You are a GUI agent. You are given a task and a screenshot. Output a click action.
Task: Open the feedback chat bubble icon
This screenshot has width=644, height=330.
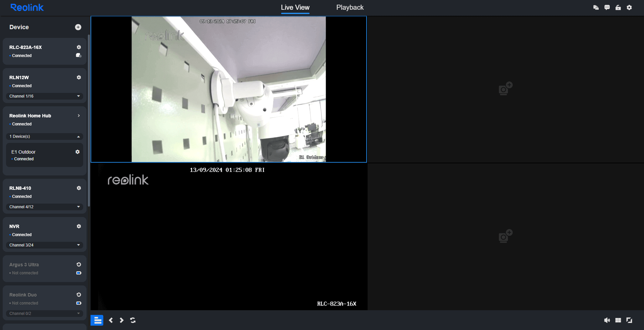tap(607, 7)
